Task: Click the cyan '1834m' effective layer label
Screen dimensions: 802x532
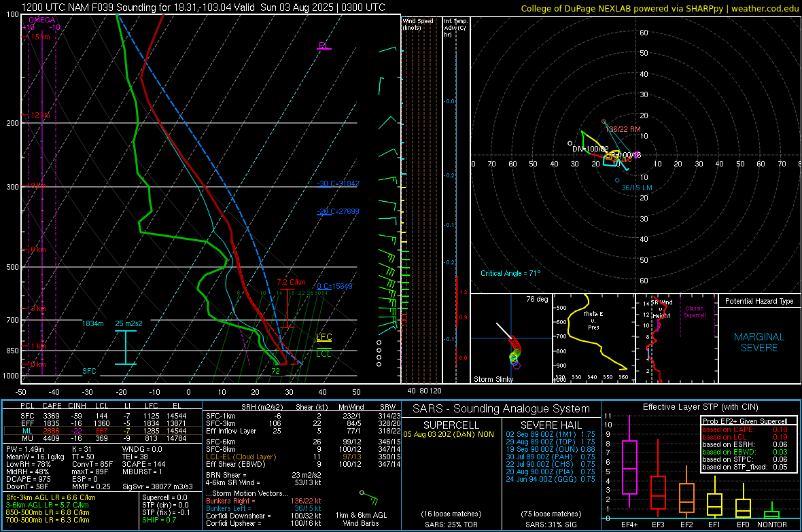Action: point(92,324)
